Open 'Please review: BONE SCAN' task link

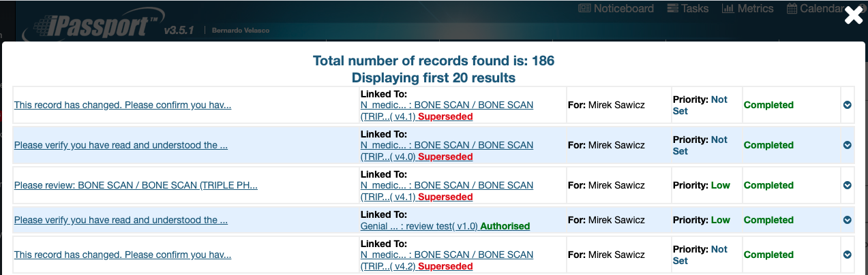click(136, 185)
